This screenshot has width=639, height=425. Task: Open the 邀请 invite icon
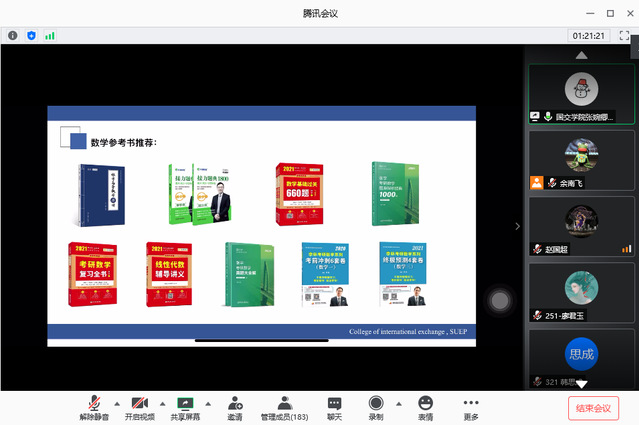[x=235, y=408]
